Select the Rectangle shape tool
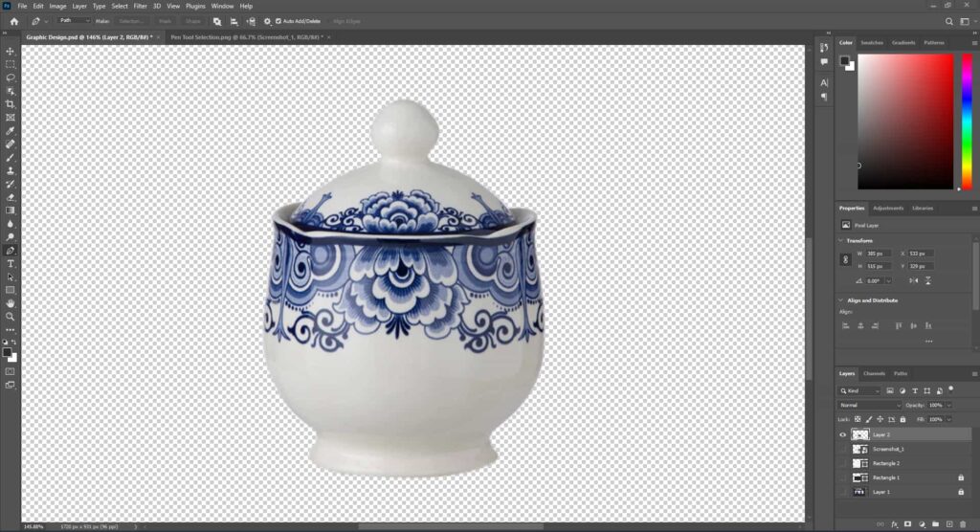 [x=10, y=290]
